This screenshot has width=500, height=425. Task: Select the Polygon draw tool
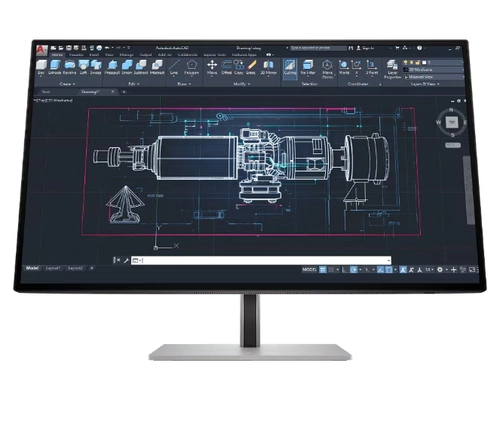[191, 67]
